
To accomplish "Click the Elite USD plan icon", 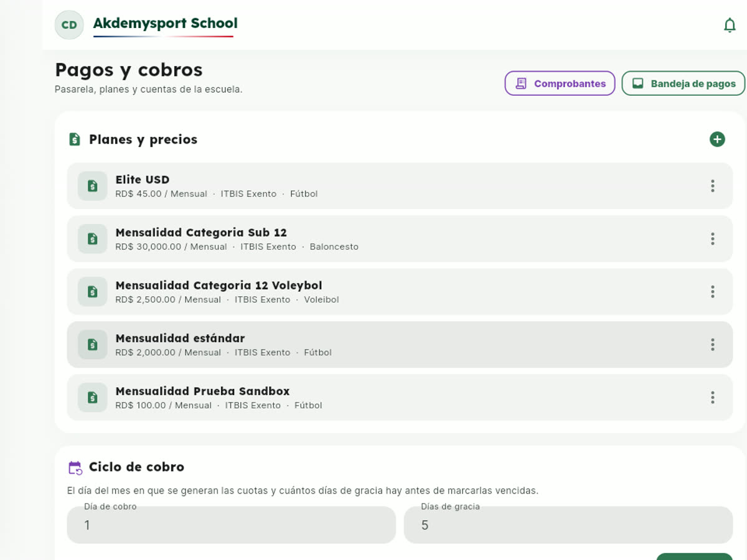I will point(93,186).
